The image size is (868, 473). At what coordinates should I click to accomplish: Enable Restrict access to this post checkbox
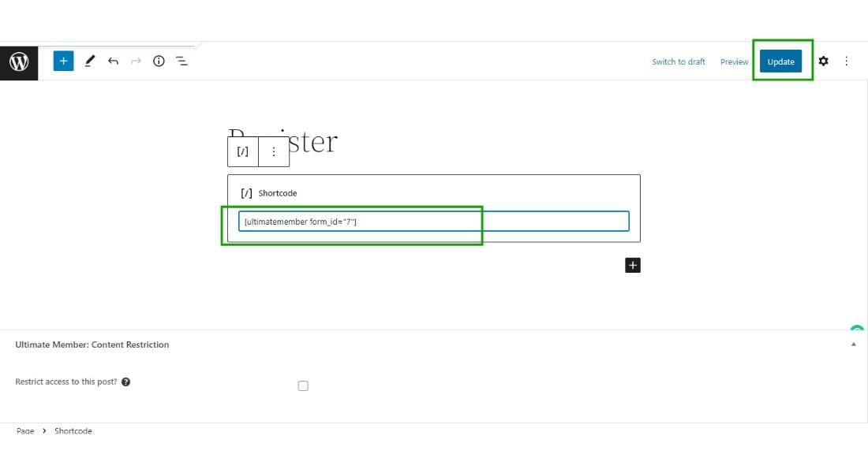(303, 385)
